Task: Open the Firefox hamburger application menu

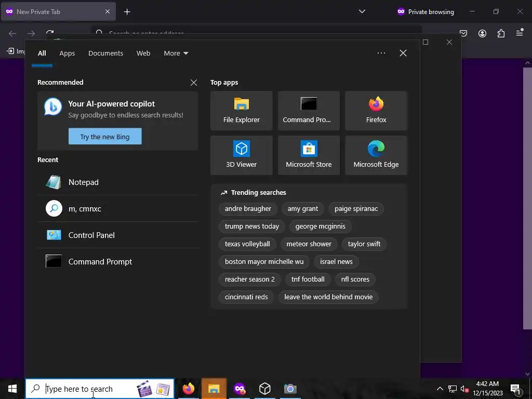Action: pyautogui.click(x=520, y=33)
